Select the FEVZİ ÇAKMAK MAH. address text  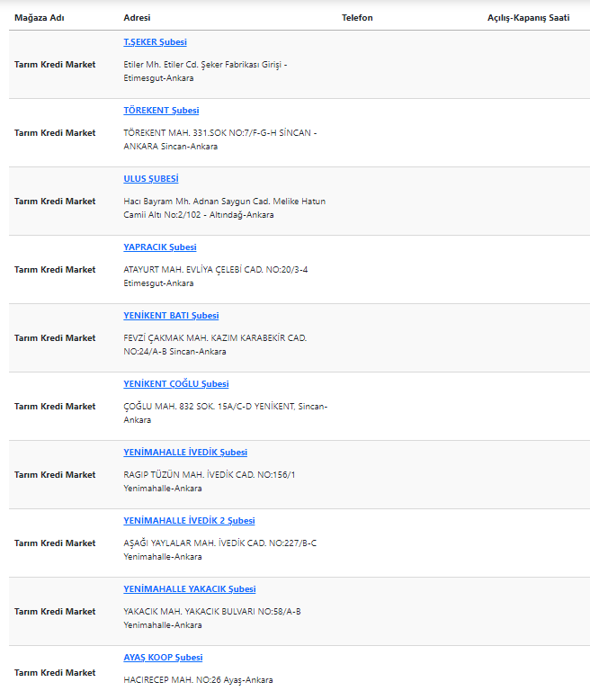215,345
